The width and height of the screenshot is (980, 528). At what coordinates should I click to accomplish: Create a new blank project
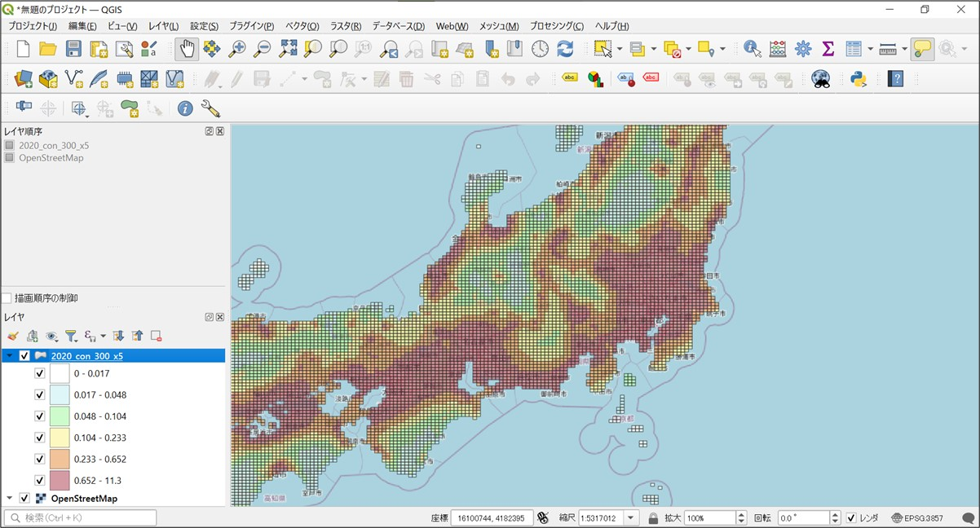[x=23, y=49]
